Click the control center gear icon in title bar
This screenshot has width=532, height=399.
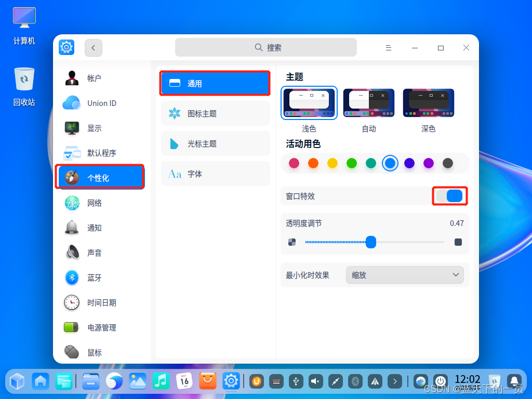pyautogui.click(x=66, y=47)
